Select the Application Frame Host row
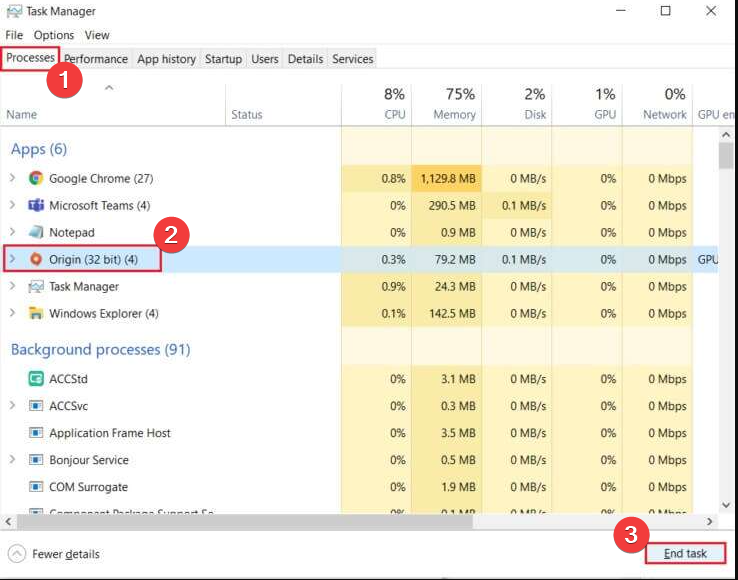The width and height of the screenshot is (738, 580). pos(360,433)
